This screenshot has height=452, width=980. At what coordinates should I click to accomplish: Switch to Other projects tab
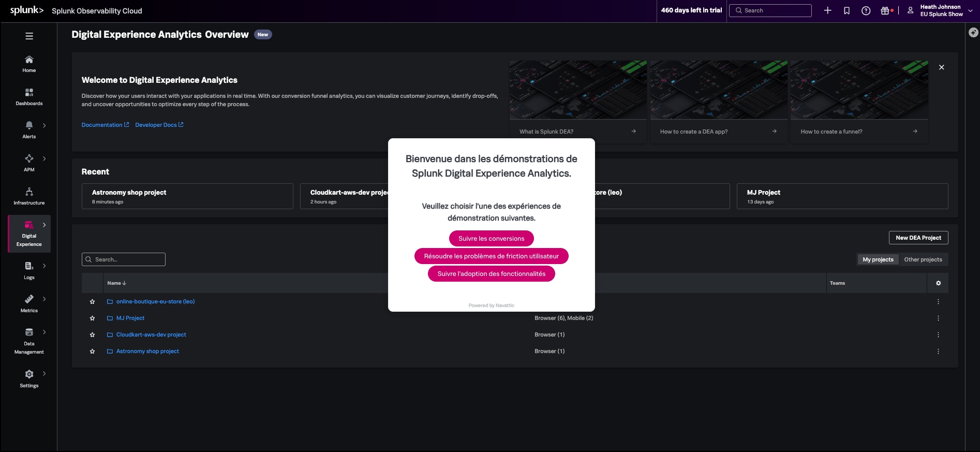click(923, 260)
